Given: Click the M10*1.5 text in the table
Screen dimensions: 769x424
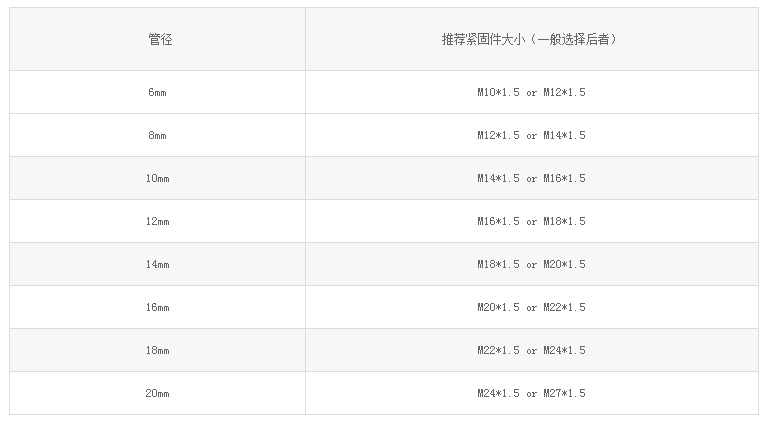Looking at the screenshot, I should pos(497,92).
